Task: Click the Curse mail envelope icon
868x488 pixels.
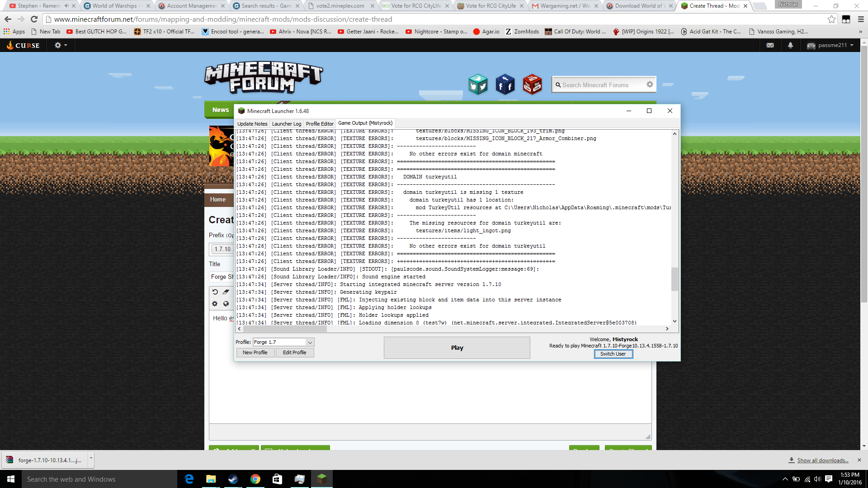Action: 771,45
